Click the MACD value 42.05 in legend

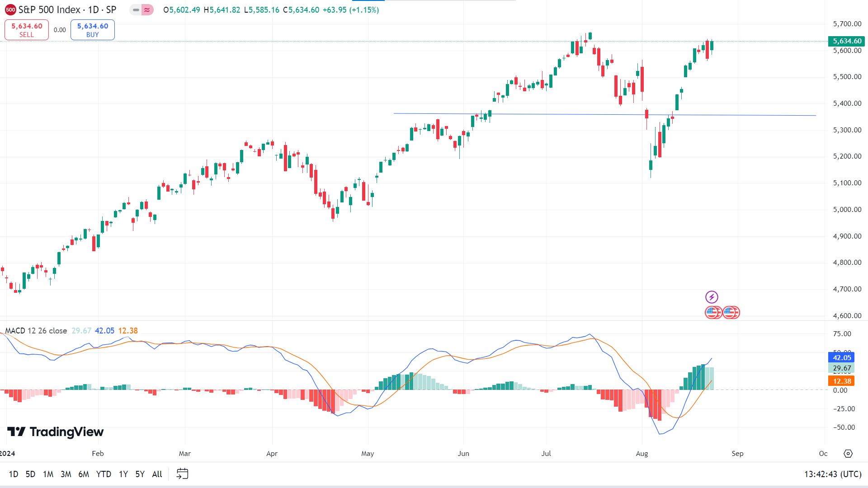click(x=104, y=331)
